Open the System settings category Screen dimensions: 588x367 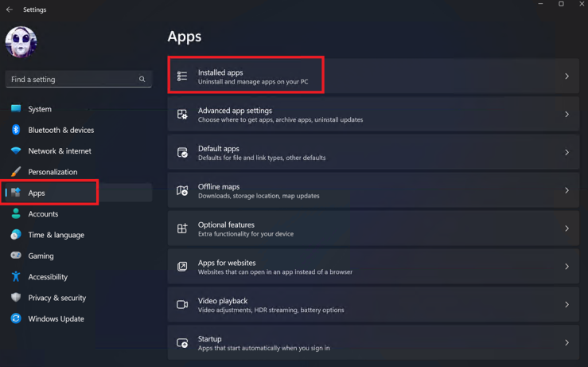click(x=40, y=109)
